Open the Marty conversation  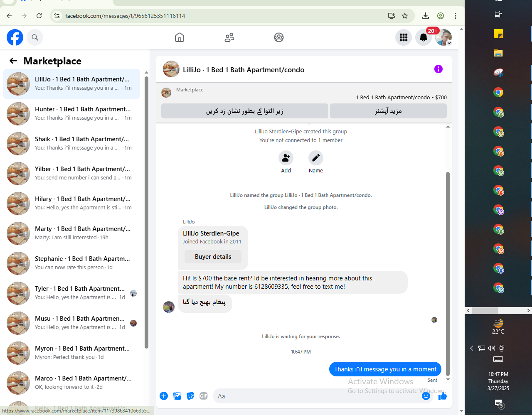pos(71,233)
